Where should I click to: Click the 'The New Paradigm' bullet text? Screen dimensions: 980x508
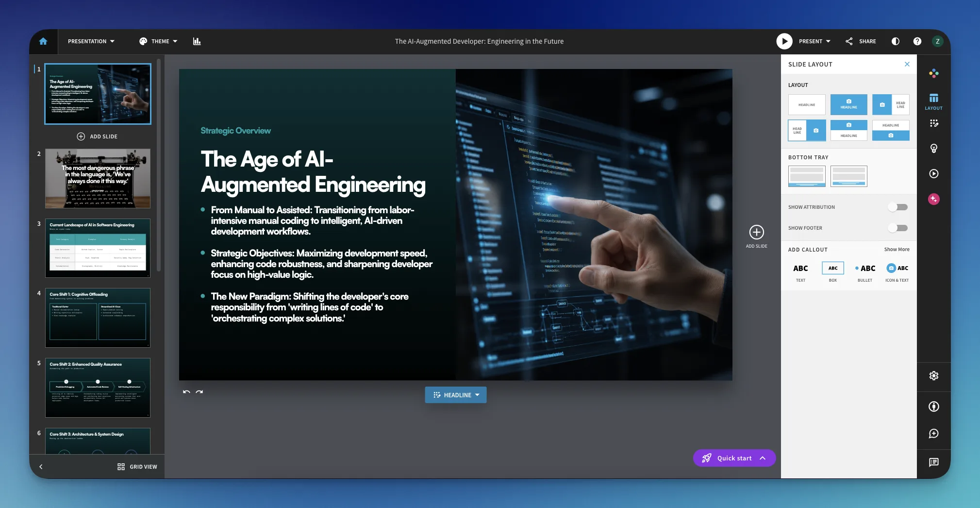(310, 307)
